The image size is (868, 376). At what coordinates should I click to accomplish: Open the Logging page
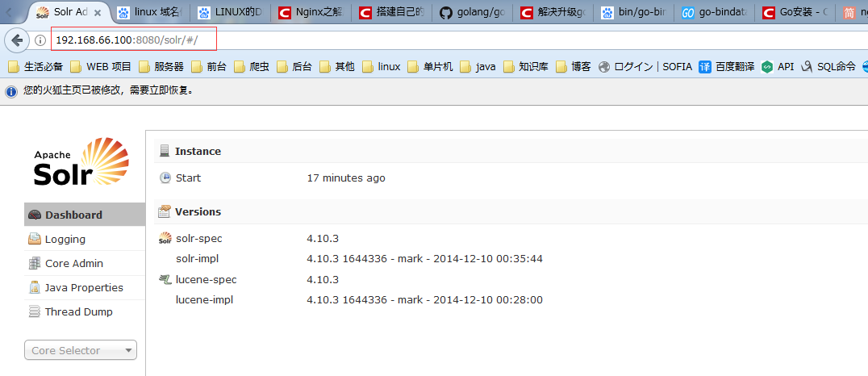[x=85, y=239]
